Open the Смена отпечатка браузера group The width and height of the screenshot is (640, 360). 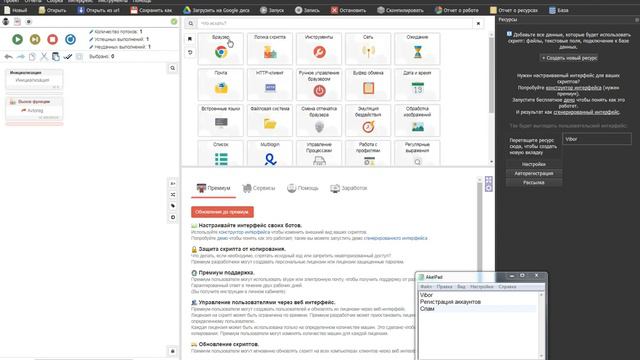319,120
